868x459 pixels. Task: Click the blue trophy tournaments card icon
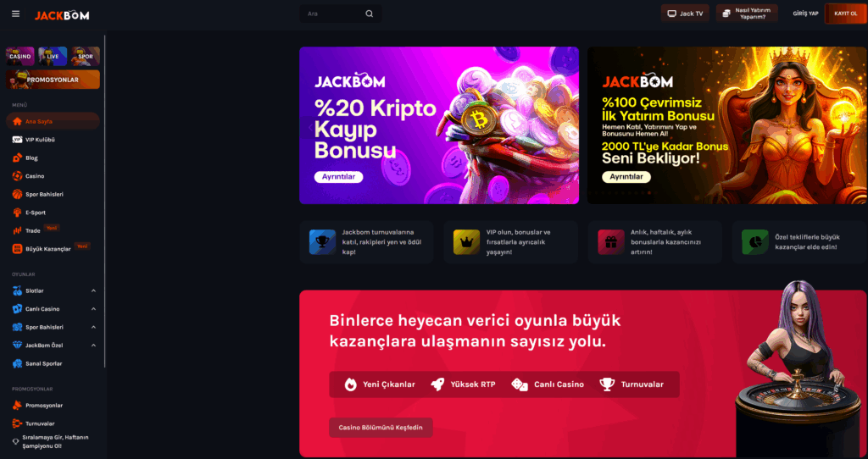322,242
